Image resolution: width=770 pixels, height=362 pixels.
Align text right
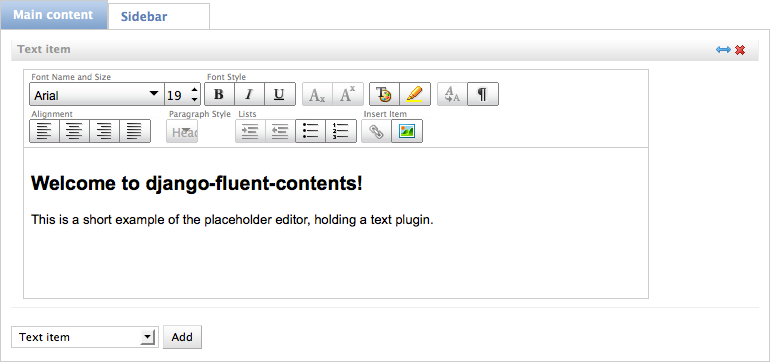point(105,131)
